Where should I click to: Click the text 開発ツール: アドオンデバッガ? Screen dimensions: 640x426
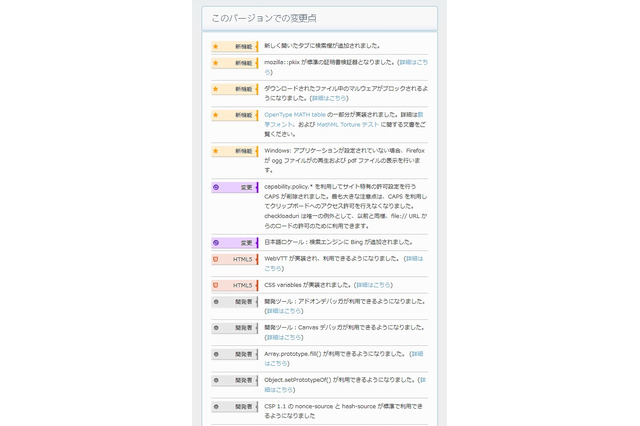point(344,302)
